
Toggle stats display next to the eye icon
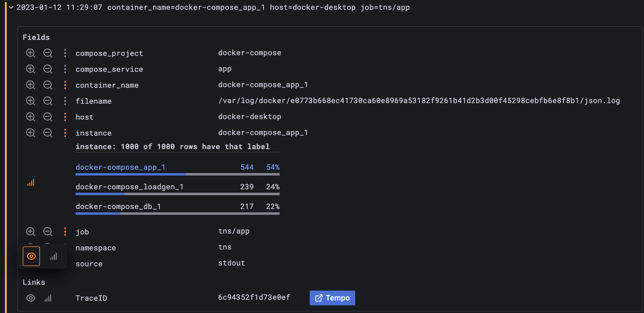[53, 257]
